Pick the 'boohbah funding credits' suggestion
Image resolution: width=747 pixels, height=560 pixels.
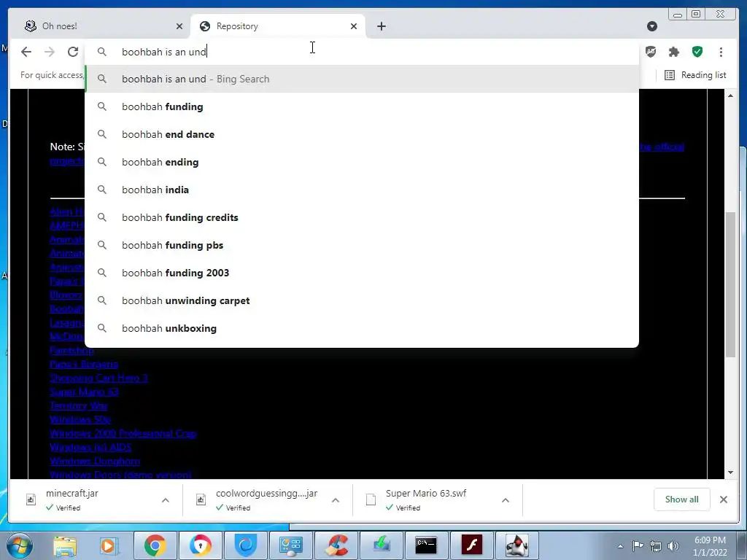pyautogui.click(x=362, y=217)
